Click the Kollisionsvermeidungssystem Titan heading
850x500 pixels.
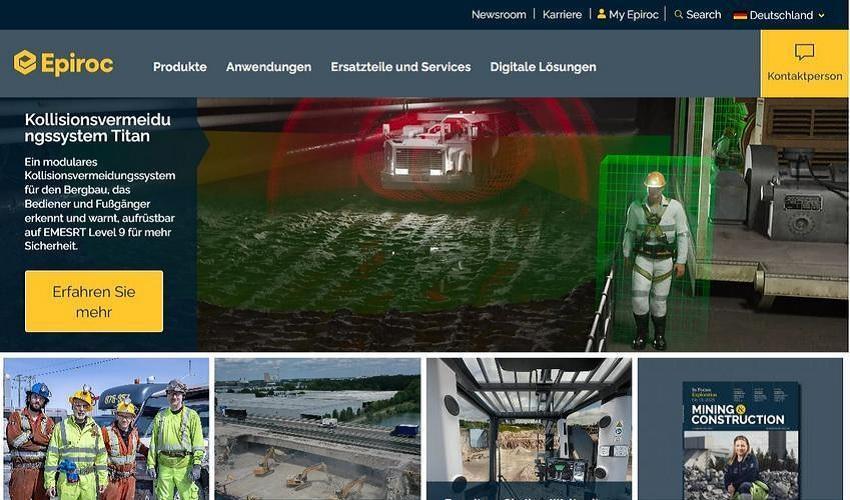pyautogui.click(x=98, y=127)
